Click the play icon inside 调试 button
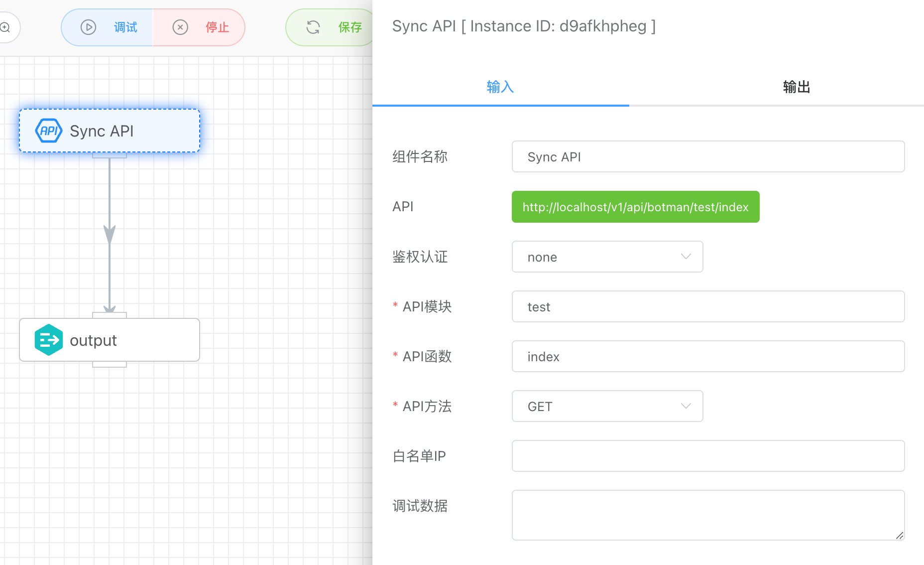The height and width of the screenshot is (565, 924). [x=89, y=27]
